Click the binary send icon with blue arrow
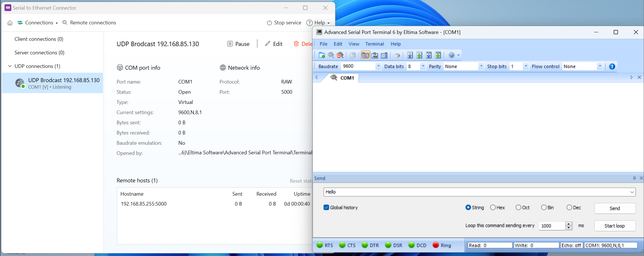644x256 pixels. click(x=429, y=55)
